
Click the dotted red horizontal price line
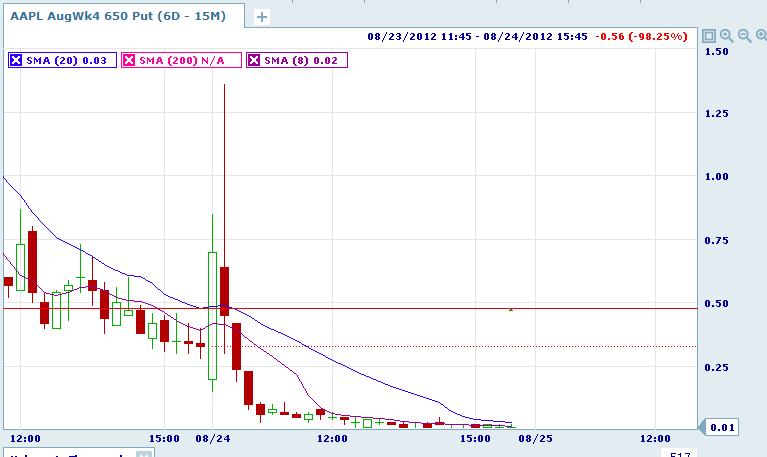600,346
